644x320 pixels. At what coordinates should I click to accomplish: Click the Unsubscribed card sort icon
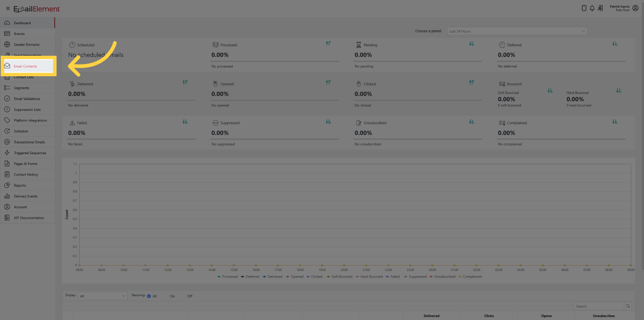point(472,122)
